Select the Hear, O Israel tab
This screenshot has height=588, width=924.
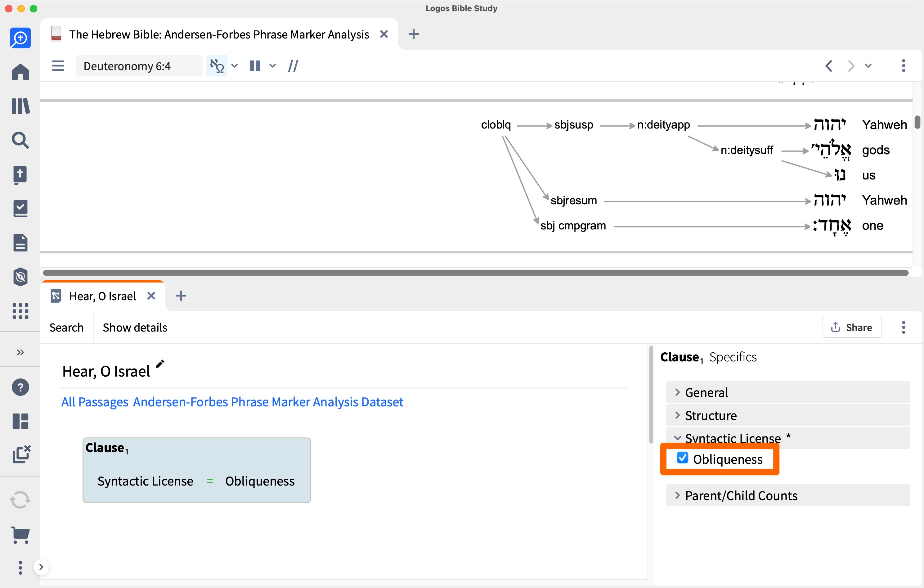[102, 296]
